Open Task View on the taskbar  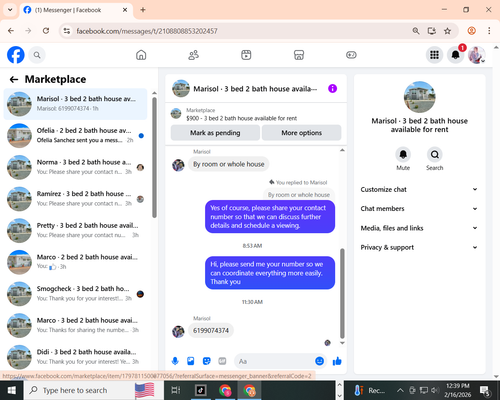(x=176, y=390)
